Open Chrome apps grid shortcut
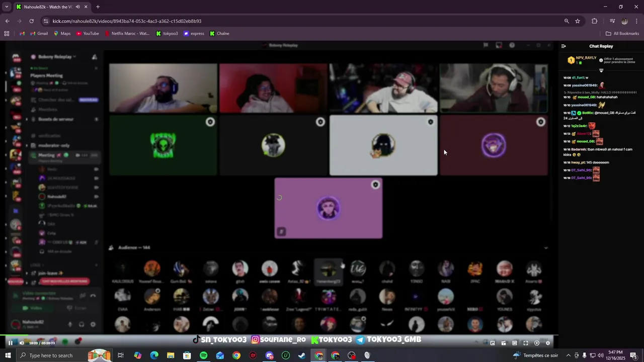This screenshot has height=362, width=644. point(7,34)
